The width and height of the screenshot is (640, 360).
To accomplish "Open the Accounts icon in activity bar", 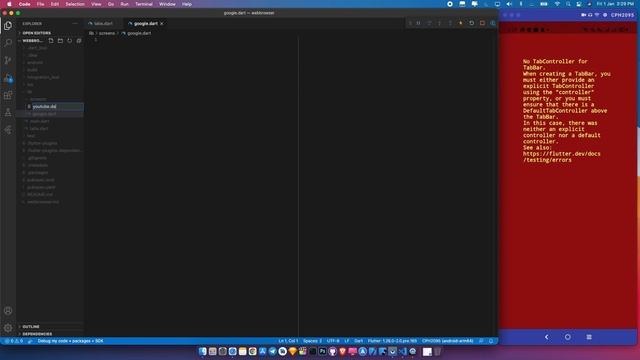I will (8, 311).
